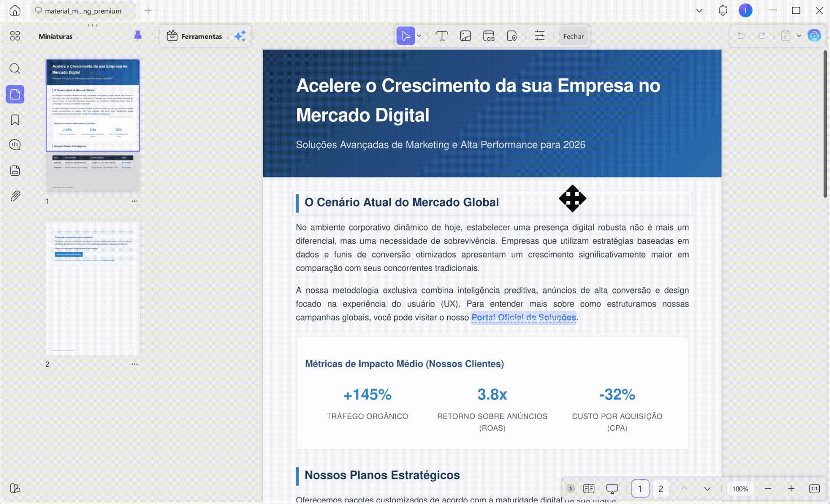
Task: Set actual size 1:1 view
Action: pos(814,488)
